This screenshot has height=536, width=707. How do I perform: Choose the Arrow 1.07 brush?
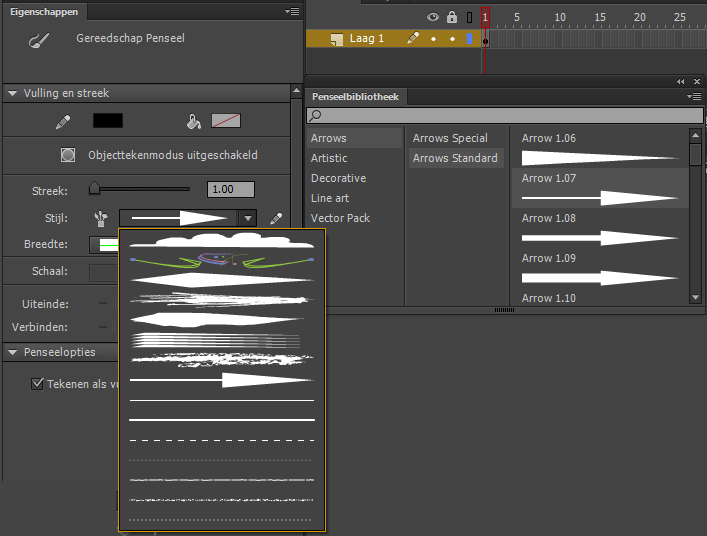click(600, 188)
